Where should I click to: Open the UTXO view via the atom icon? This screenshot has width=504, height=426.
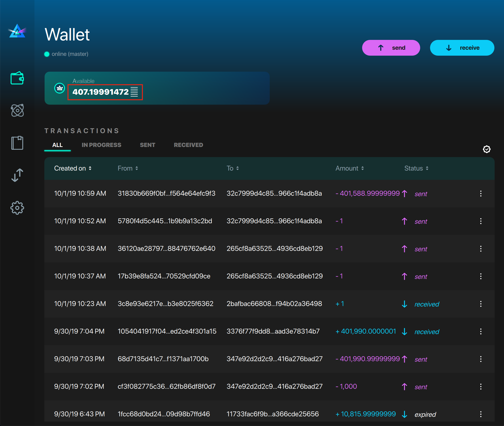17,110
